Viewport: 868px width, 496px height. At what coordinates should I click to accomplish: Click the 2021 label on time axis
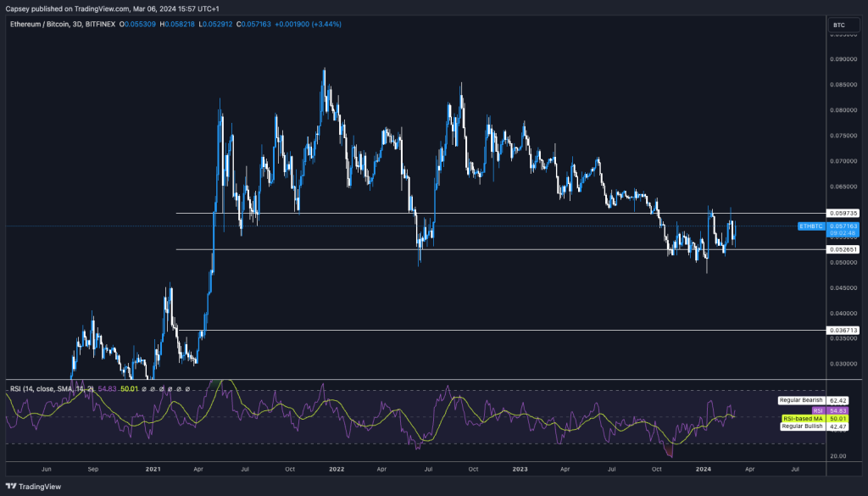(153, 468)
